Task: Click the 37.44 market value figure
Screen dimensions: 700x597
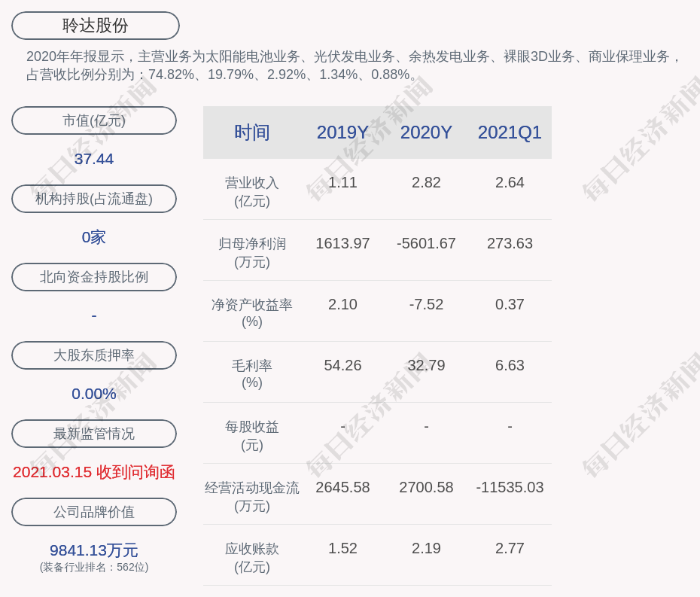Action: point(94,159)
